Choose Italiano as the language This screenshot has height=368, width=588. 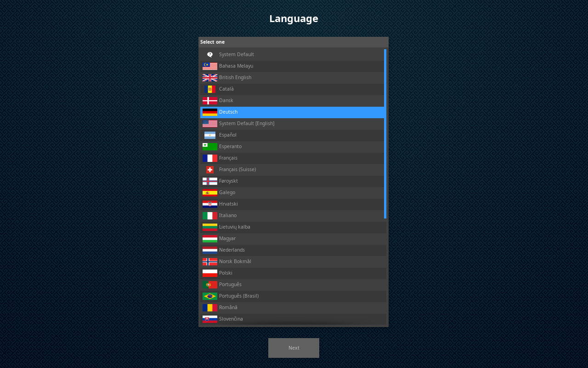228,215
